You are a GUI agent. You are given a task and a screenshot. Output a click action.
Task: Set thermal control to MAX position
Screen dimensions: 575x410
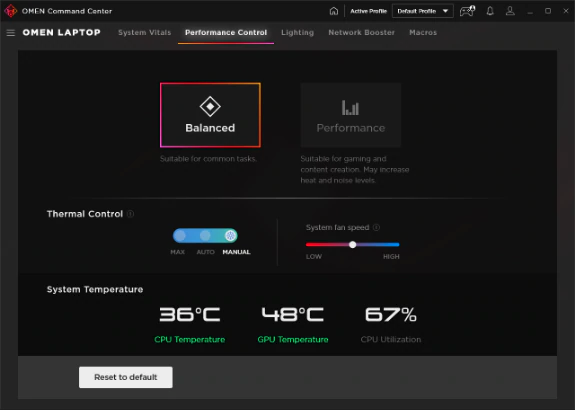(x=180, y=236)
